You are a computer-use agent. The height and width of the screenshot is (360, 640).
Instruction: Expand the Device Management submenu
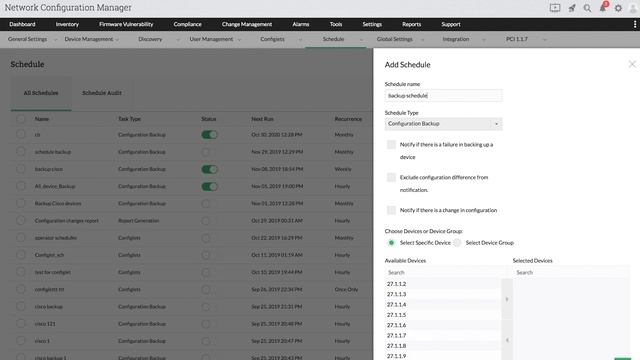point(117,40)
